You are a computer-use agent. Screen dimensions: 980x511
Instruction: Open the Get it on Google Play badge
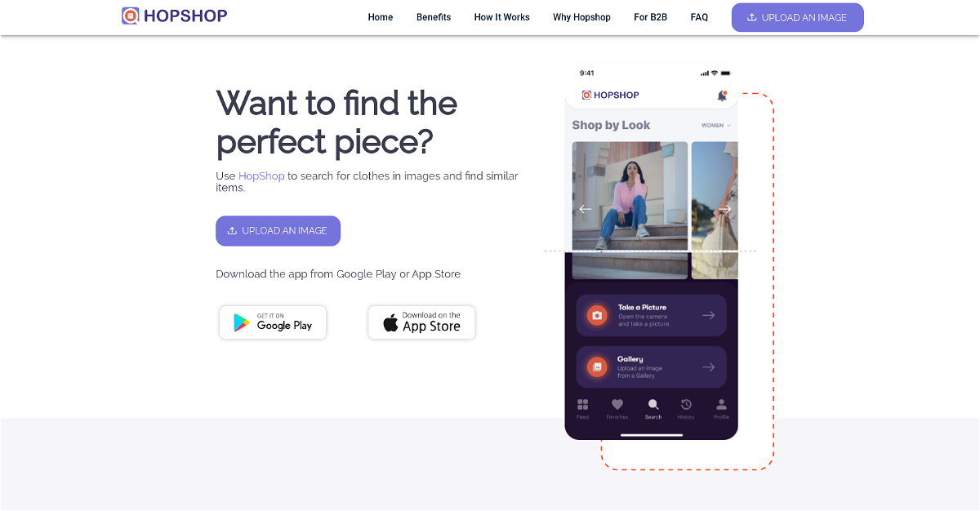pos(273,322)
